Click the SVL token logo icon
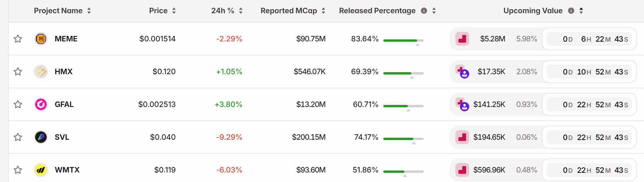 pos(41,137)
